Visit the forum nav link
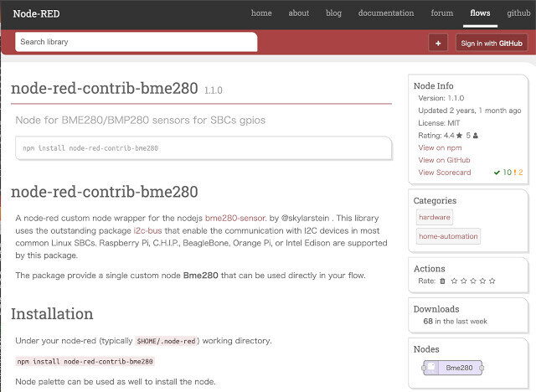536x392 pixels. tap(441, 13)
